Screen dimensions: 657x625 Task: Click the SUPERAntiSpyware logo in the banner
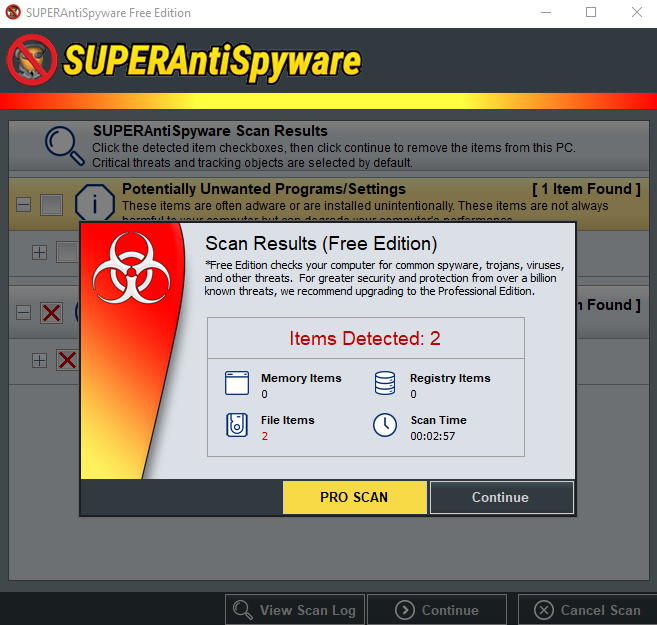[184, 61]
